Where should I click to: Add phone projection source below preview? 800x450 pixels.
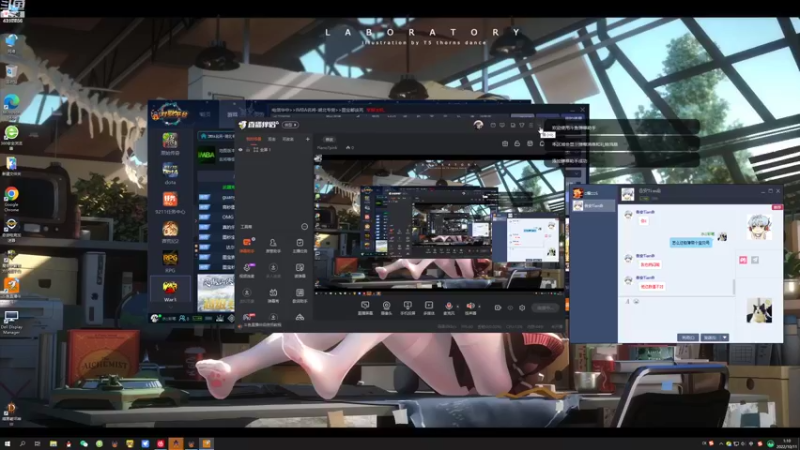[x=407, y=306]
